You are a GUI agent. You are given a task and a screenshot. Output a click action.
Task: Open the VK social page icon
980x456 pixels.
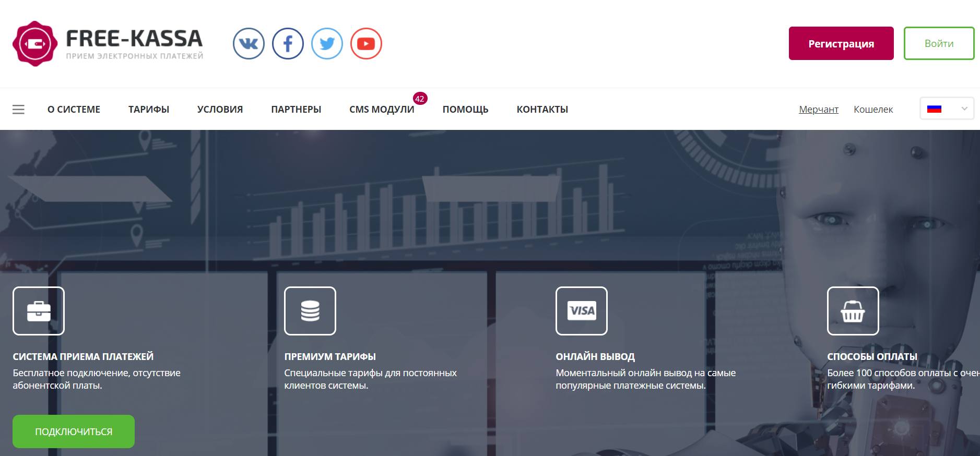coord(249,43)
